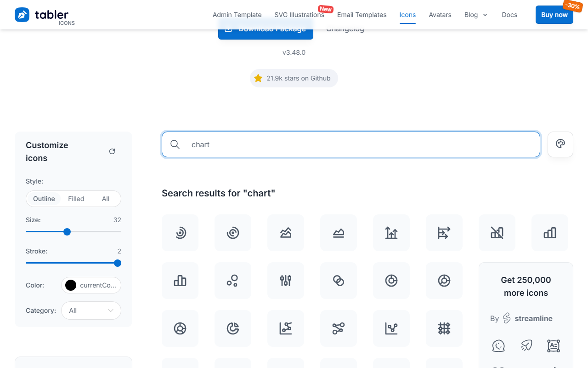Image resolution: width=588 pixels, height=368 pixels.
Task: Navigate to Avatars
Action: click(440, 15)
